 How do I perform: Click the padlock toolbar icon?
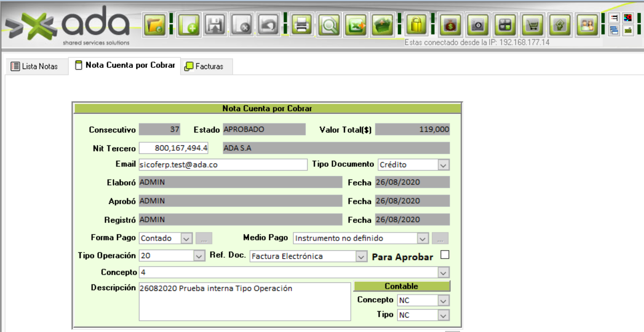(x=417, y=25)
